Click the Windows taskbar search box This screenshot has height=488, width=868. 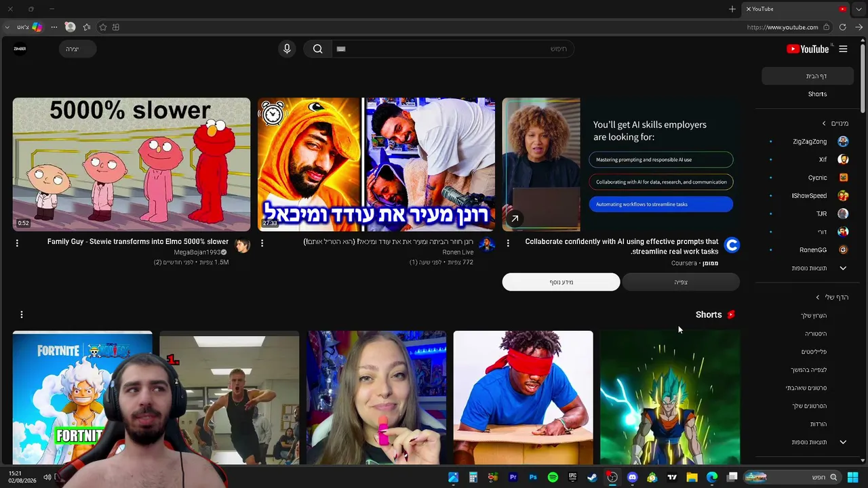tap(791, 477)
